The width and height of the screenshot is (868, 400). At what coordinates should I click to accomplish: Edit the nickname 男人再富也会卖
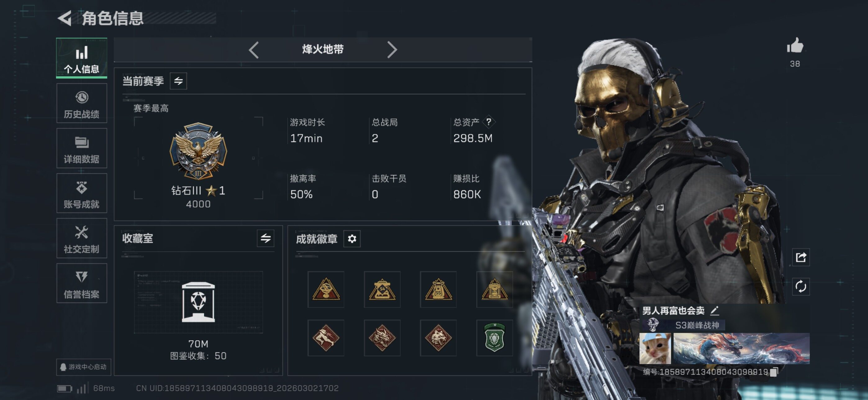714,310
